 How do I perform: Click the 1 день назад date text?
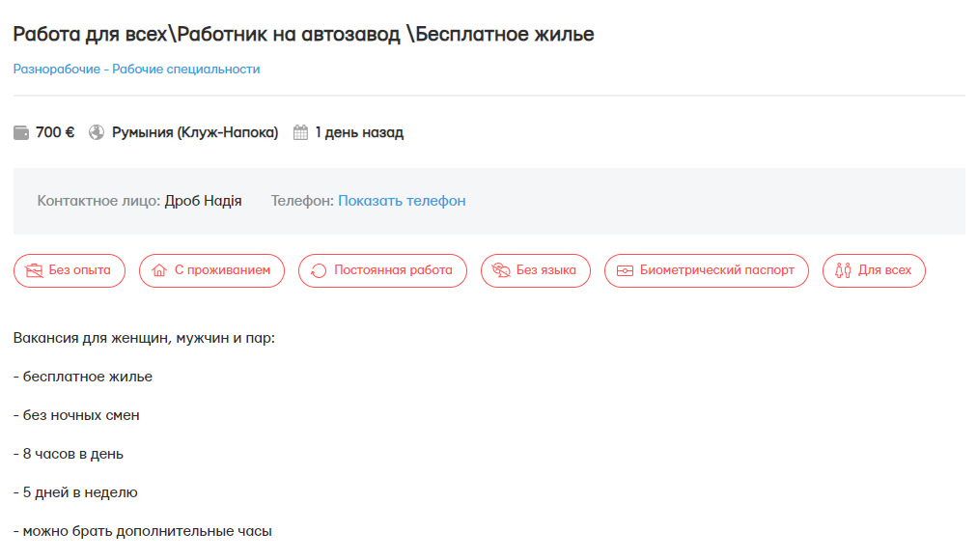[359, 133]
